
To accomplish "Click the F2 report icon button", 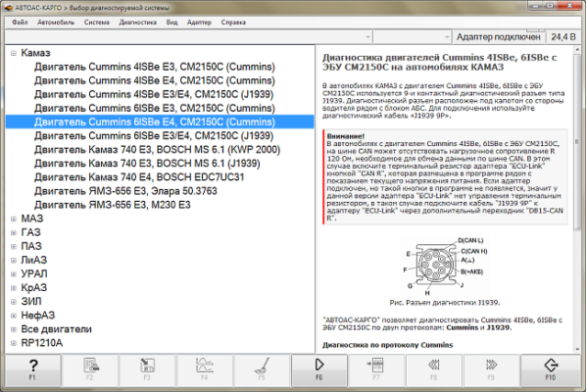I will pos(90,369).
